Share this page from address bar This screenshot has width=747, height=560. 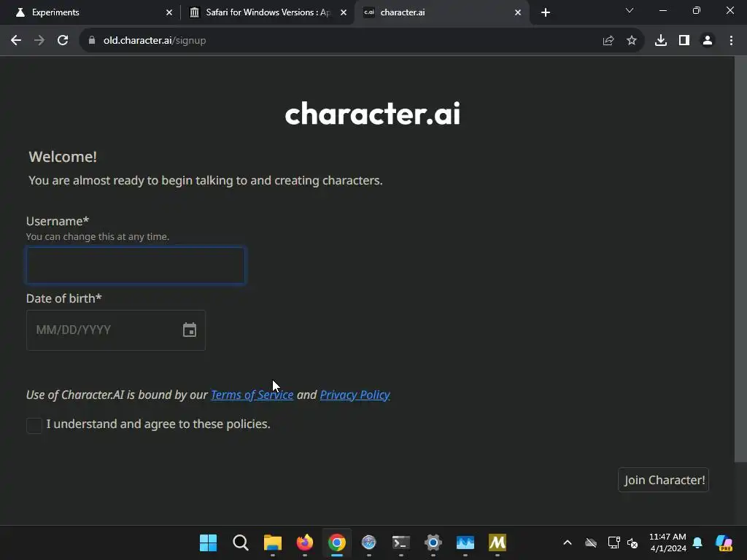(x=608, y=41)
